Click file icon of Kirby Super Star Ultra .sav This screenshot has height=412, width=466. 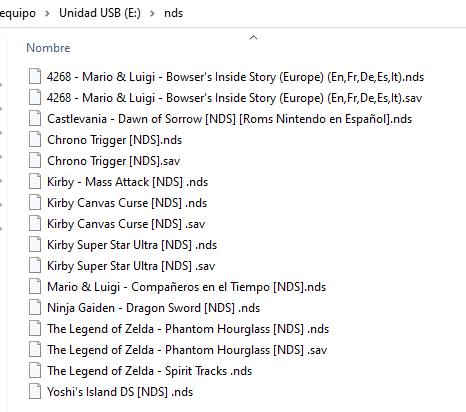35,265
